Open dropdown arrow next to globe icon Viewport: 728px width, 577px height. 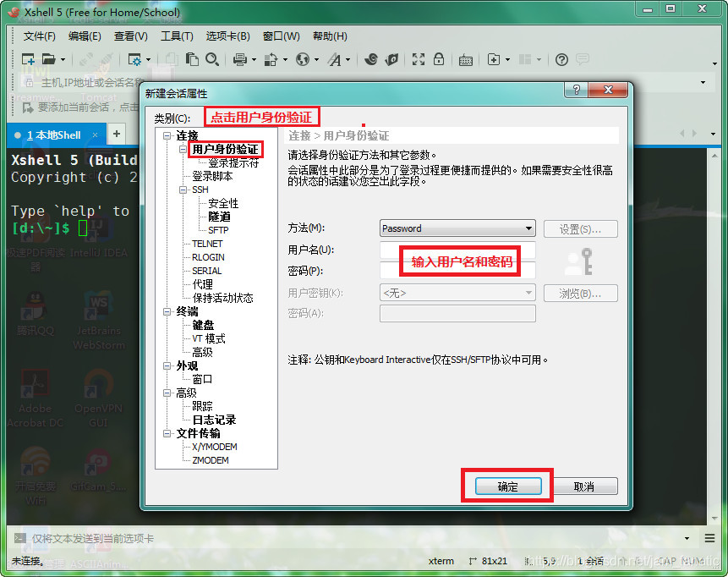pos(316,59)
